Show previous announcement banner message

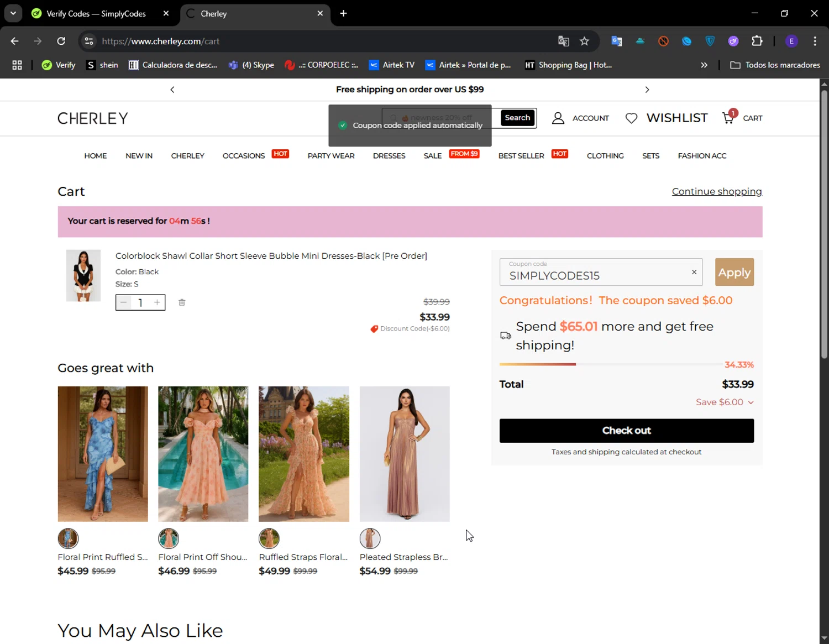coord(172,90)
